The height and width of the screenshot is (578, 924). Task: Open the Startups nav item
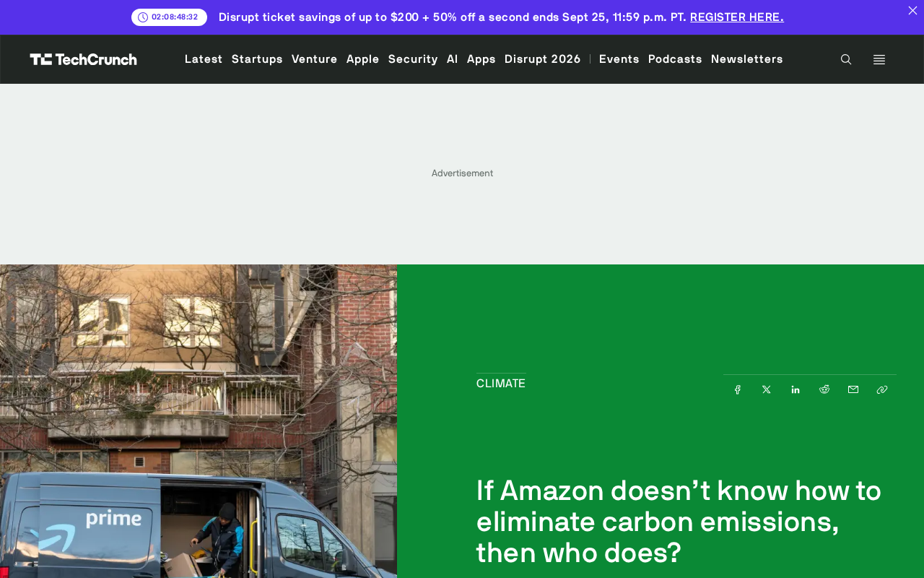pyautogui.click(x=257, y=59)
